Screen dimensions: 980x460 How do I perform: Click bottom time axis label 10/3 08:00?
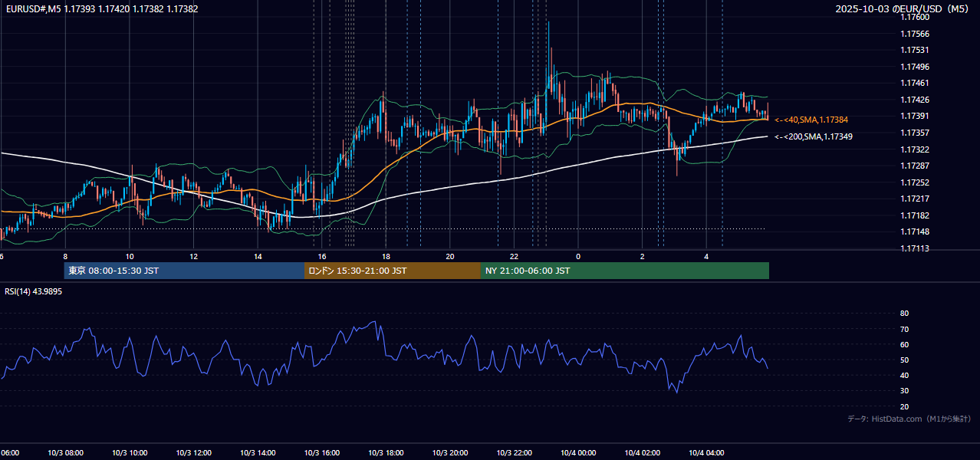click(65, 453)
